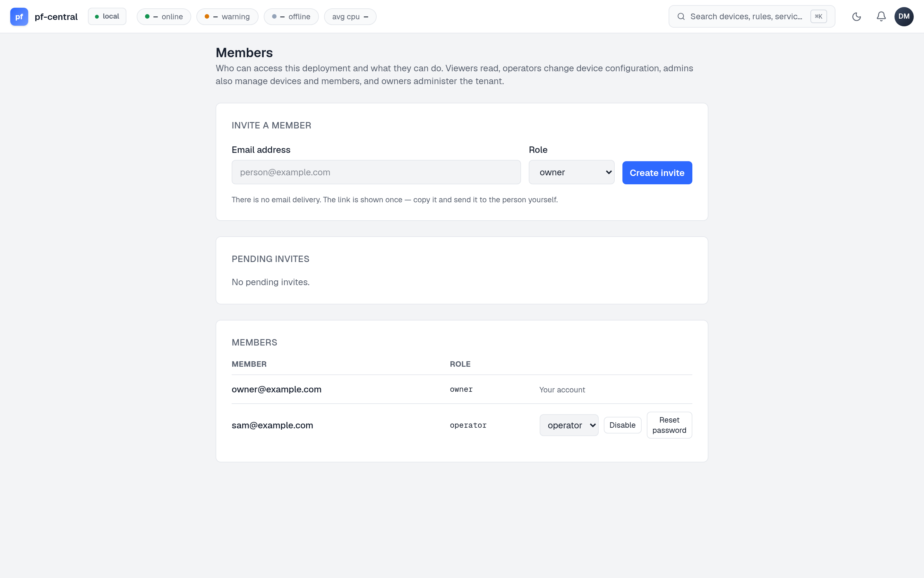Image resolution: width=924 pixels, height=578 pixels.
Task: Click the INVITE A MEMBER heading
Action: (271, 125)
